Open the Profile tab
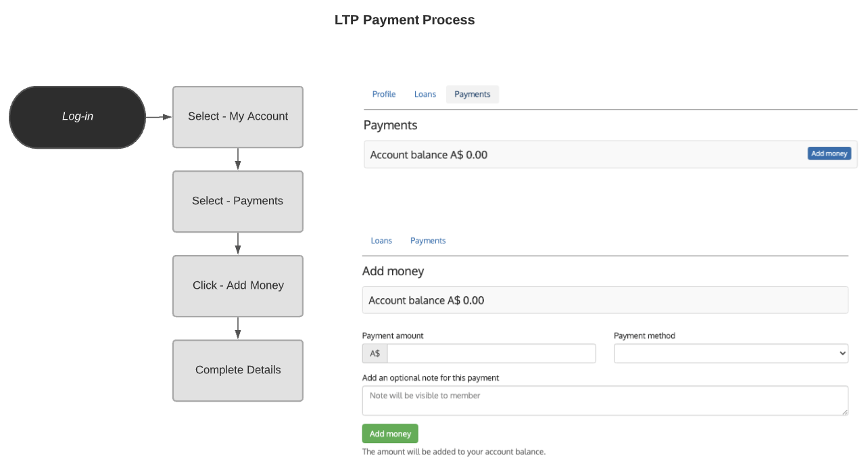 [384, 95]
